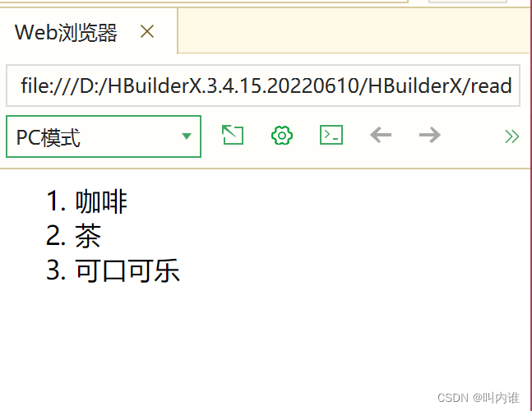
Task: Click the empty tab strip beside Web浏览器
Action: pos(353,30)
